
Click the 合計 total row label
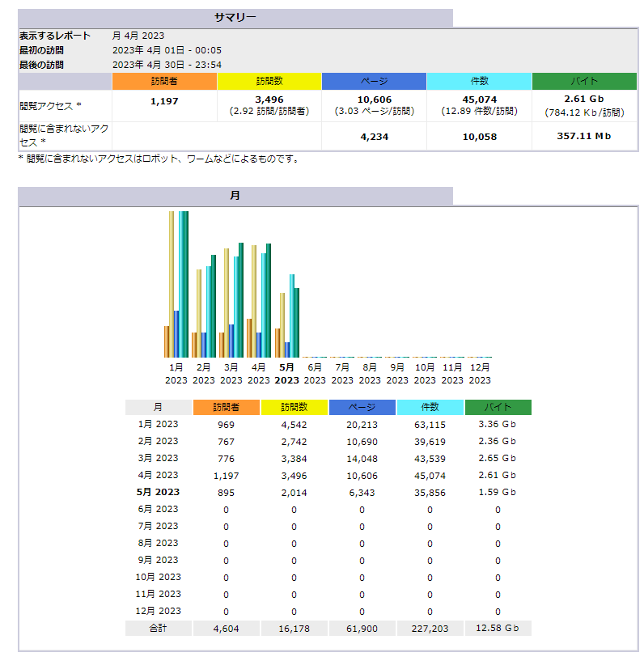click(158, 628)
